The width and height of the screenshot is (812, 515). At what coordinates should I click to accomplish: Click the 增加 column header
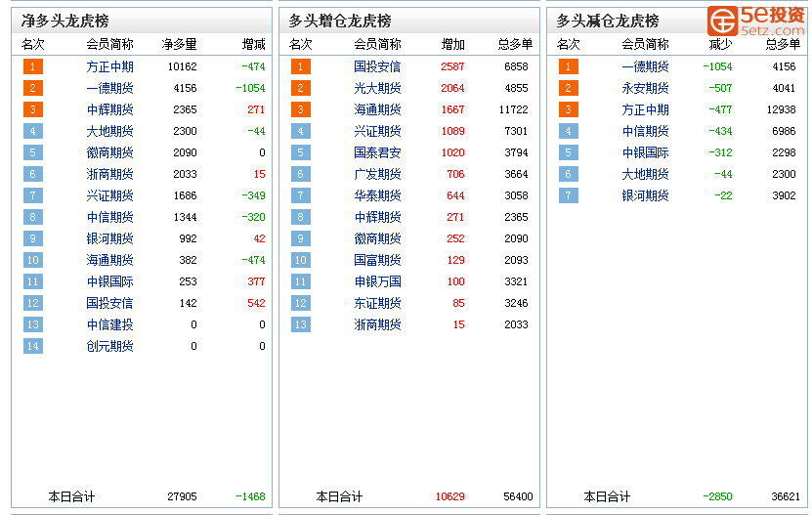(x=452, y=45)
